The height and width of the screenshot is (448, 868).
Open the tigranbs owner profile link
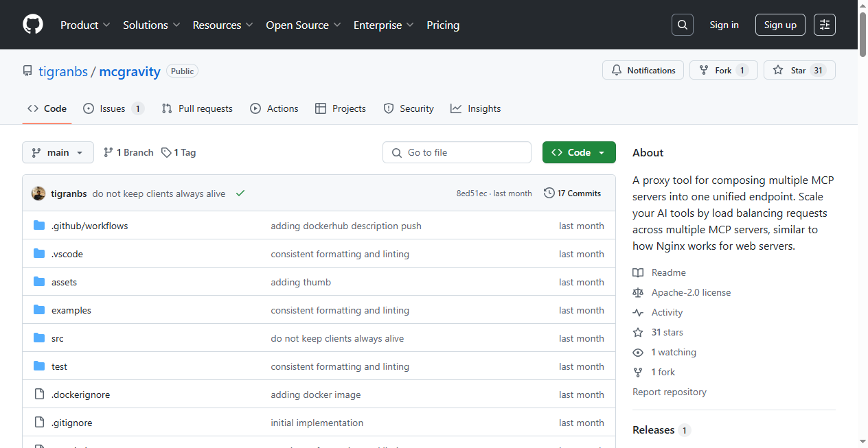click(x=63, y=71)
